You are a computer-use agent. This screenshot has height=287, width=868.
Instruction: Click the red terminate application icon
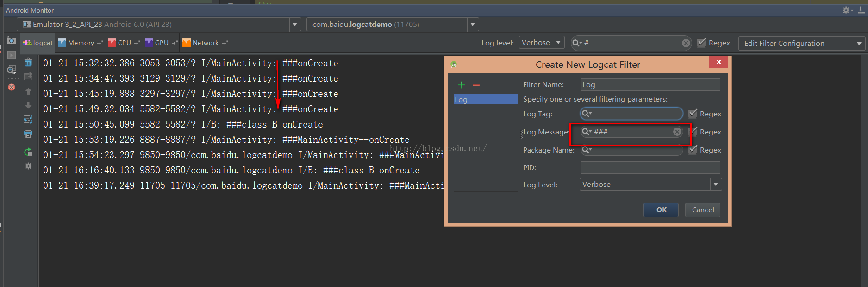pyautogui.click(x=12, y=87)
